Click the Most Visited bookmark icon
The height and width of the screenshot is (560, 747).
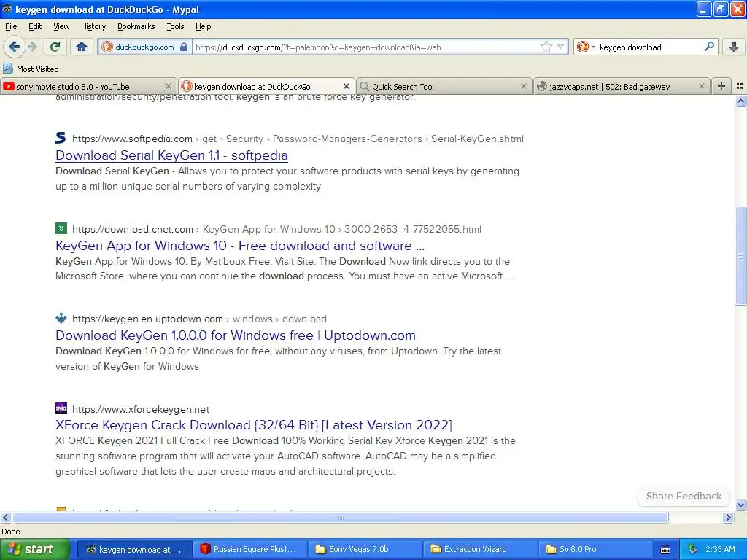(7, 69)
